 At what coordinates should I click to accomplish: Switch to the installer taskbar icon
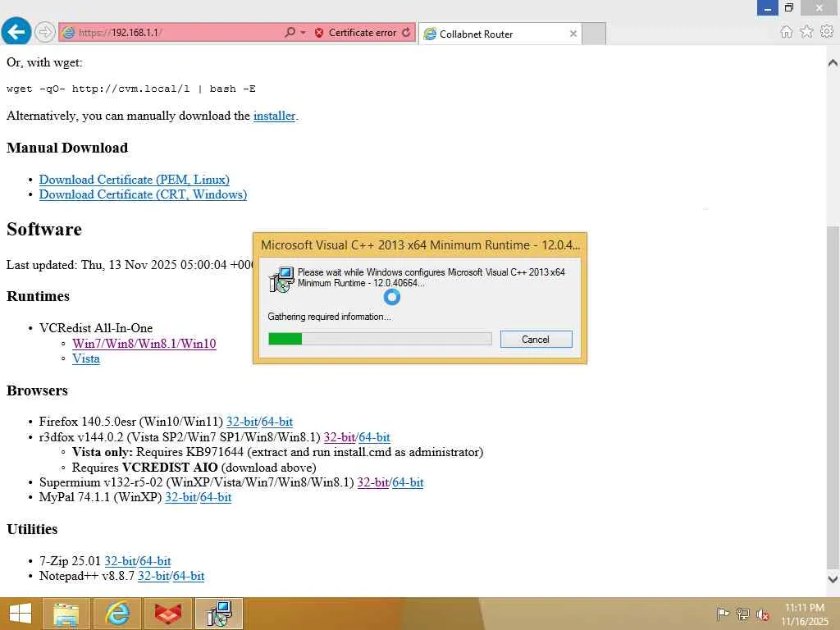219,614
